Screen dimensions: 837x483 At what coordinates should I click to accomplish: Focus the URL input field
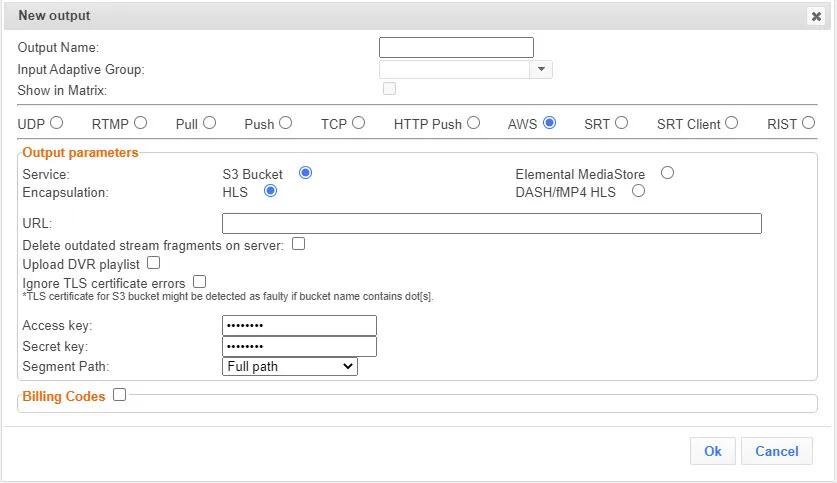pos(491,223)
